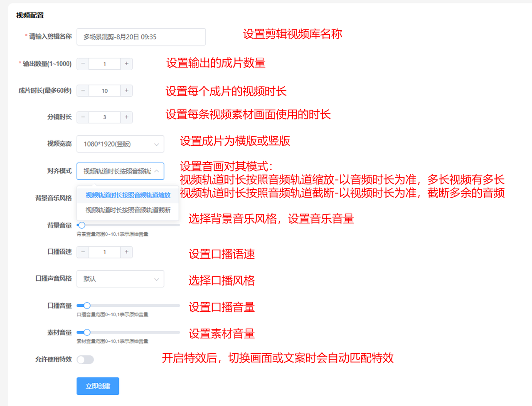Increase 成片时长 with plus button
The height and width of the screenshot is (406, 532).
126,90
